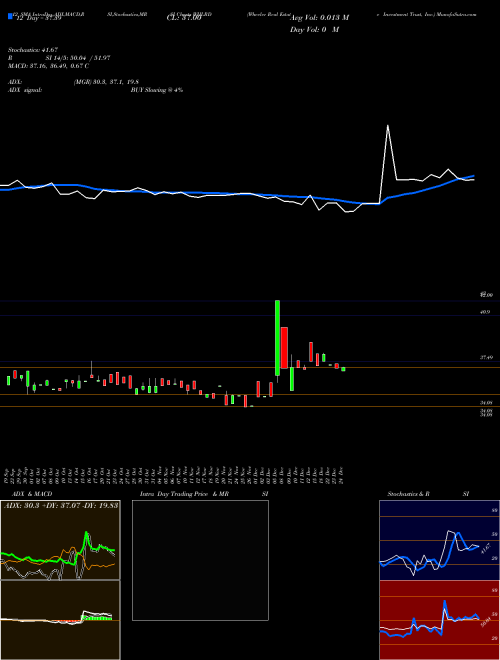Open the empty Intra Day Trading Price panel
500x660 pixels.
[200, 560]
